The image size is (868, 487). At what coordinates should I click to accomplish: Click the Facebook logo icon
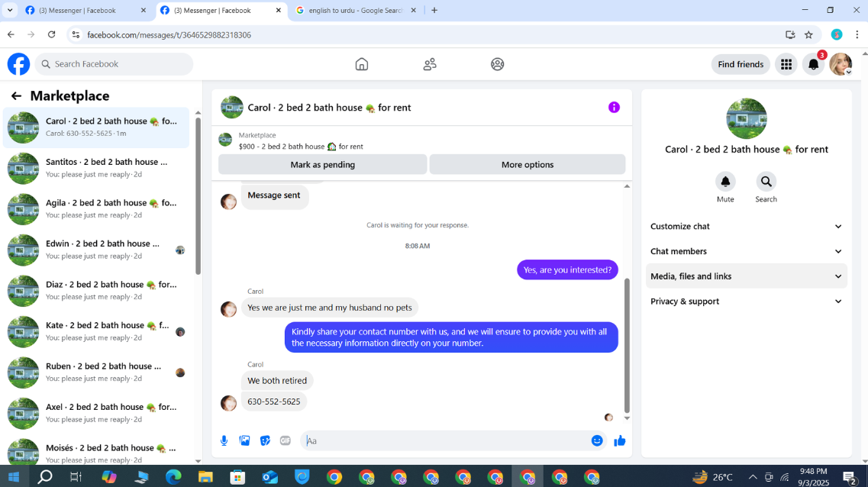point(18,64)
